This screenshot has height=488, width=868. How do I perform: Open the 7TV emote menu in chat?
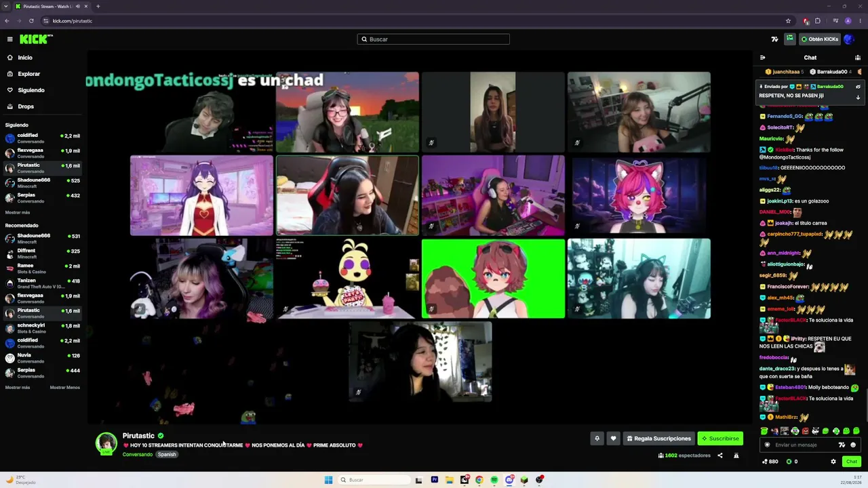[x=842, y=445]
